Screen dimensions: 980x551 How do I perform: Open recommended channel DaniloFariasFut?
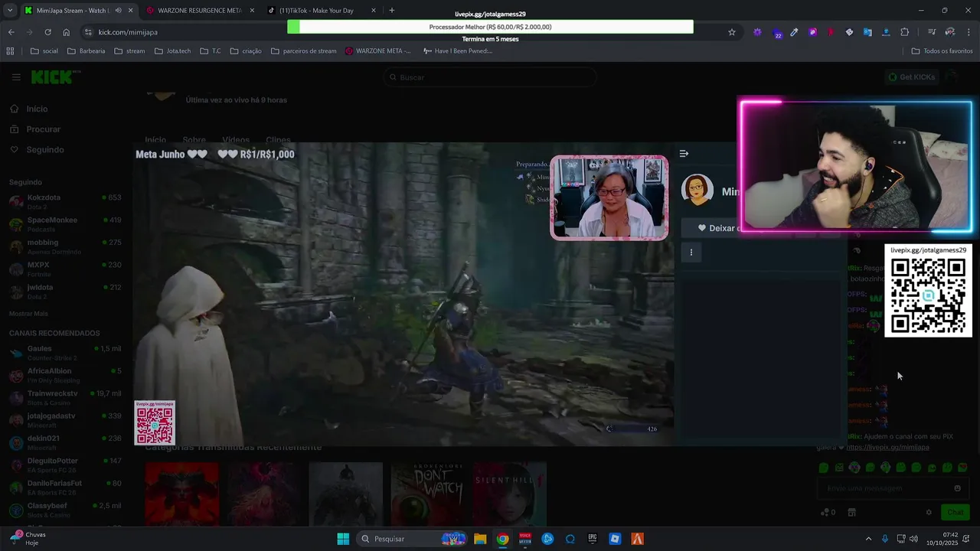pyautogui.click(x=65, y=487)
